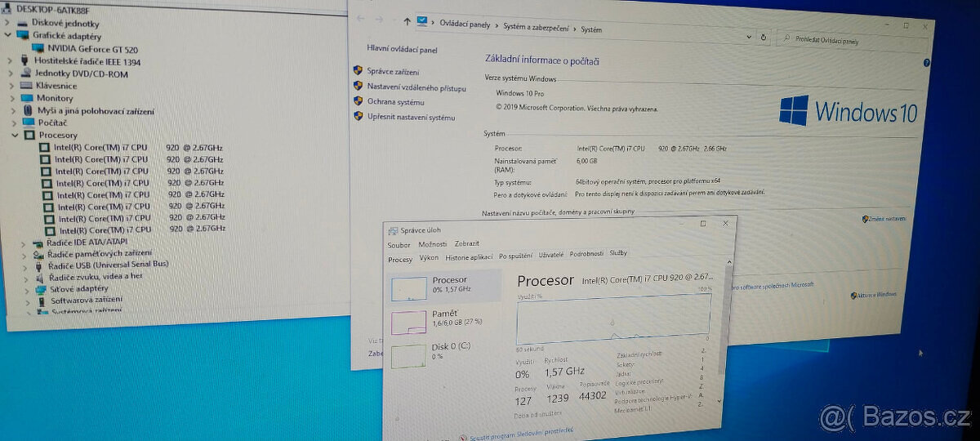Click the Systém a zabezpečení breadcrumb
980x441 pixels.
coord(537,27)
